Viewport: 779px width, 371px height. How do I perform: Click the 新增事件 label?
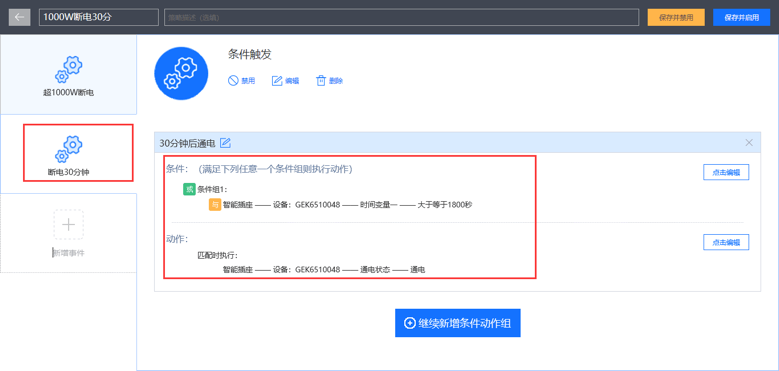point(69,253)
